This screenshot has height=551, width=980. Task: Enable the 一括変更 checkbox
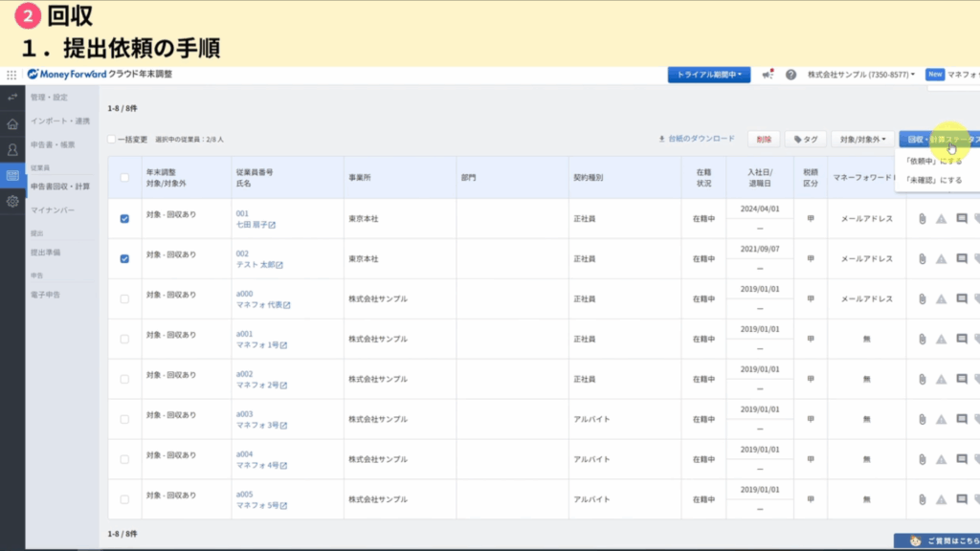pos(112,140)
